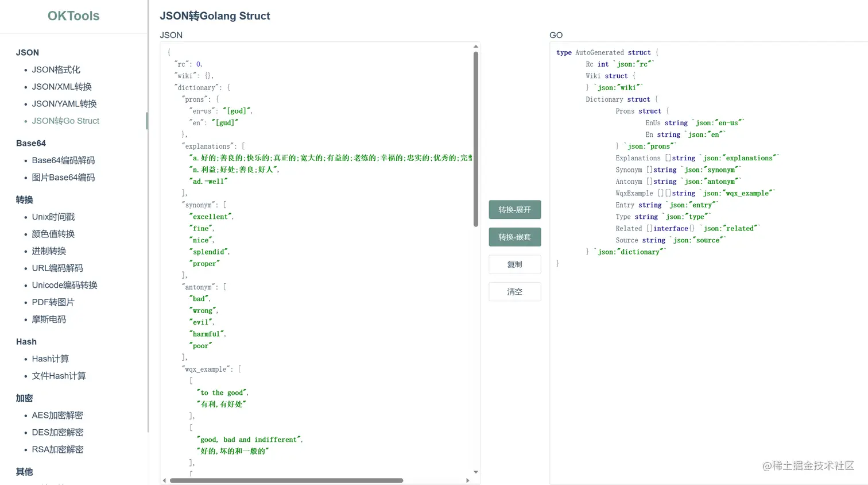Viewport: 868px width, 485px height.
Task: Click the JSON editor scroll-up arrow
Action: [x=476, y=47]
